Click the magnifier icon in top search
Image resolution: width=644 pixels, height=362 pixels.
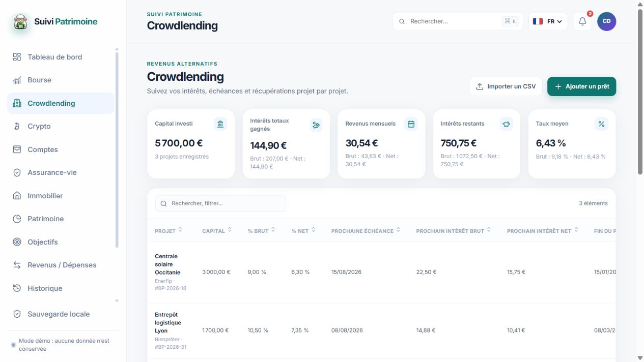(402, 21)
